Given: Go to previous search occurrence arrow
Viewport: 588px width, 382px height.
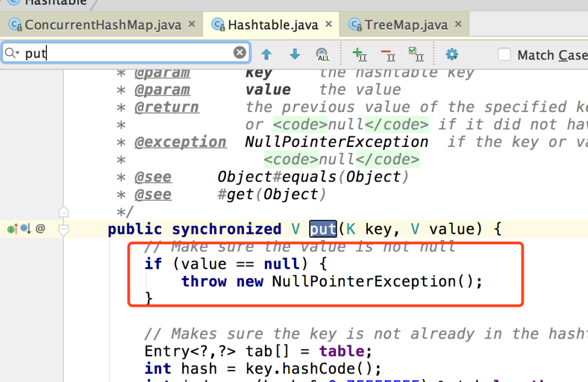Looking at the screenshot, I should 266,54.
